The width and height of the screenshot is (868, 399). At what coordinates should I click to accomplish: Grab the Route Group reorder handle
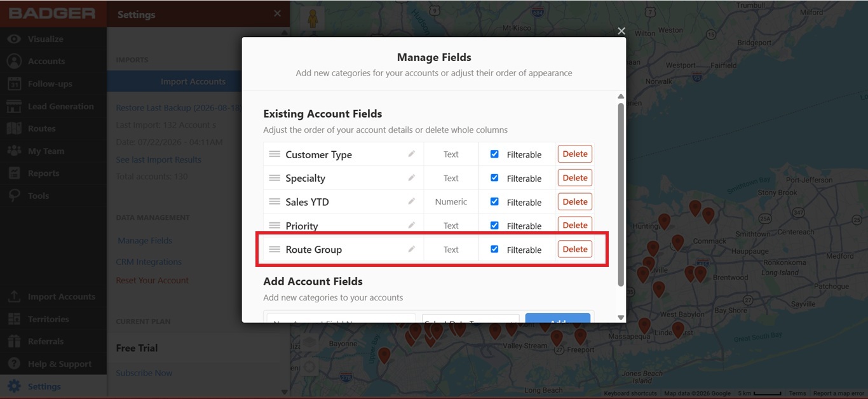275,249
